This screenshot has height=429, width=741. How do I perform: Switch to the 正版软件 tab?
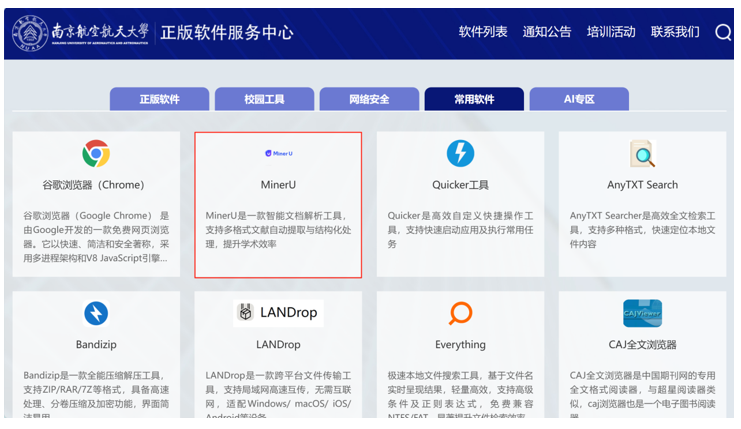click(159, 99)
